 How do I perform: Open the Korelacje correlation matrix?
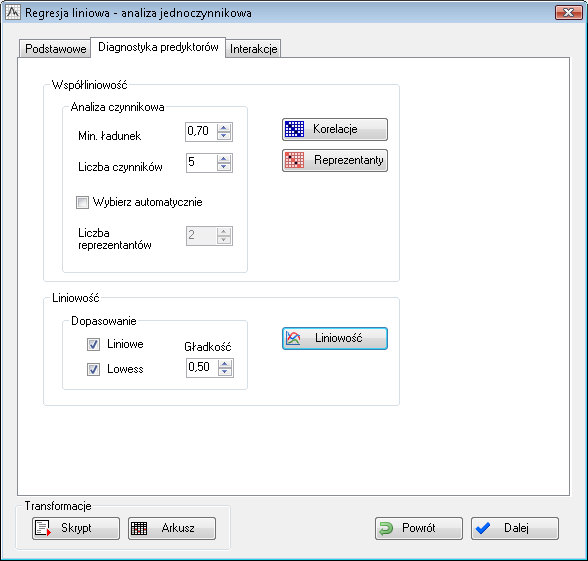pos(334,129)
